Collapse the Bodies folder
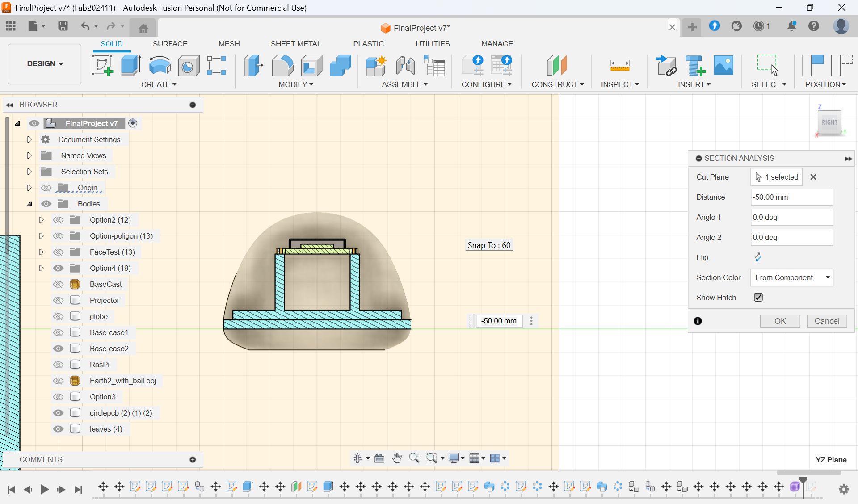The height and width of the screenshot is (504, 858). coord(29,204)
